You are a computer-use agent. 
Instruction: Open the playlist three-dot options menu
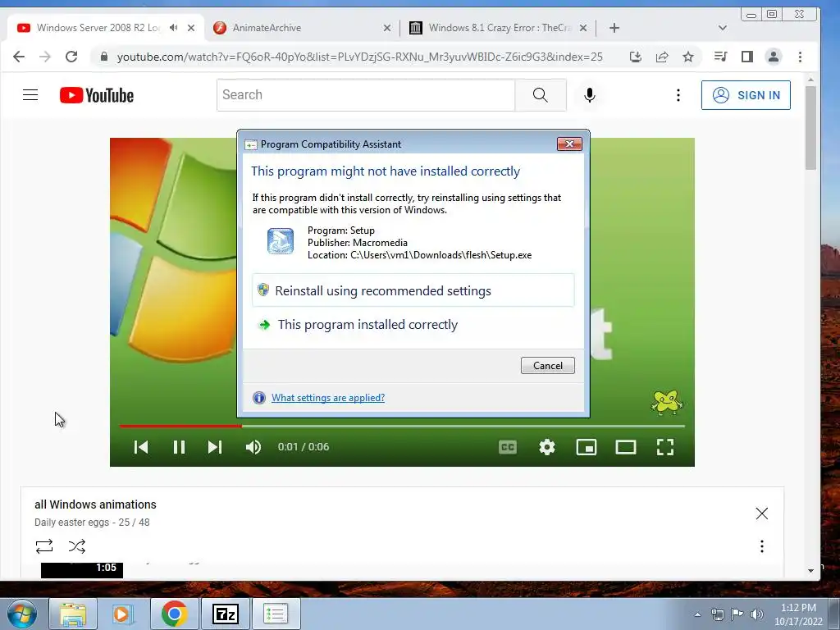click(x=762, y=546)
